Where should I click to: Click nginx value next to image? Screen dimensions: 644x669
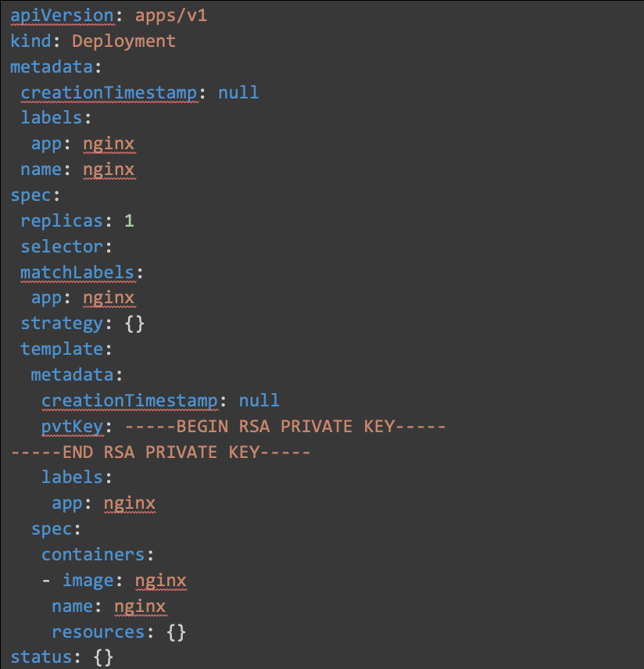click(160, 581)
